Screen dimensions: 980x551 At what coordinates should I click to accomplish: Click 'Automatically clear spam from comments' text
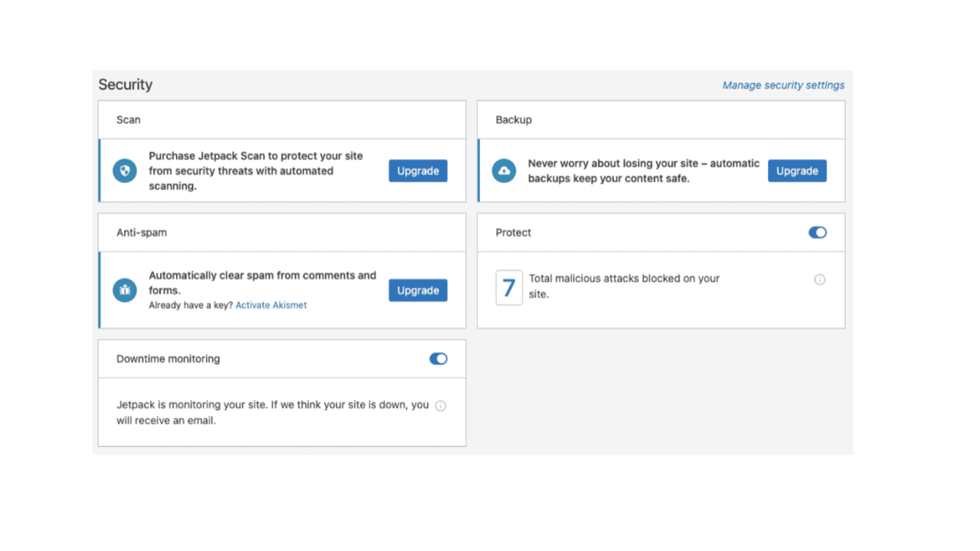(263, 282)
